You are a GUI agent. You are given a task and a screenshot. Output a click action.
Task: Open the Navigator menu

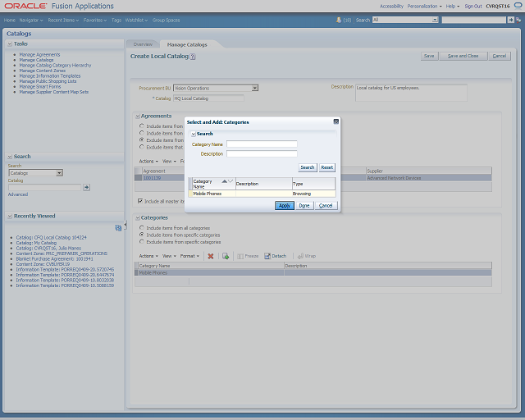(x=31, y=20)
